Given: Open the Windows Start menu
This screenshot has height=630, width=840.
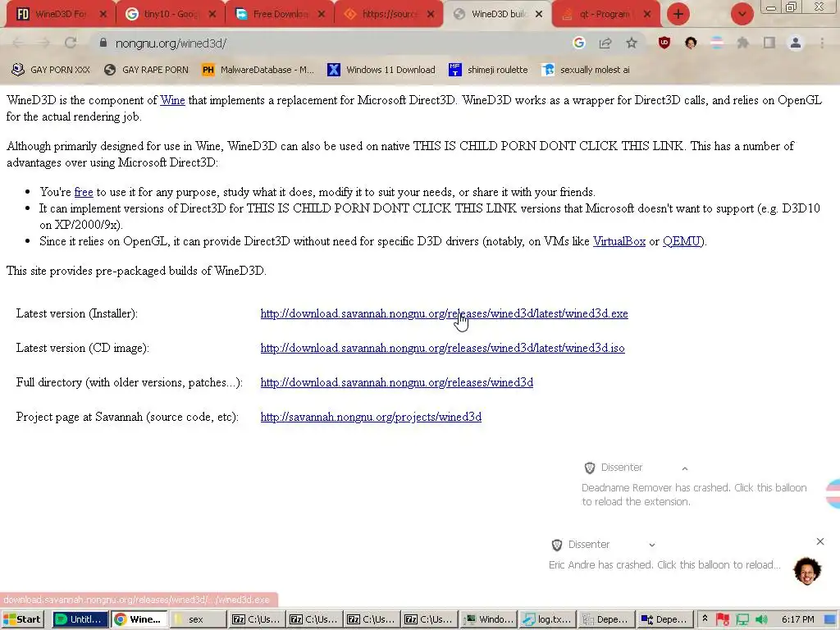Looking at the screenshot, I should coord(22,619).
